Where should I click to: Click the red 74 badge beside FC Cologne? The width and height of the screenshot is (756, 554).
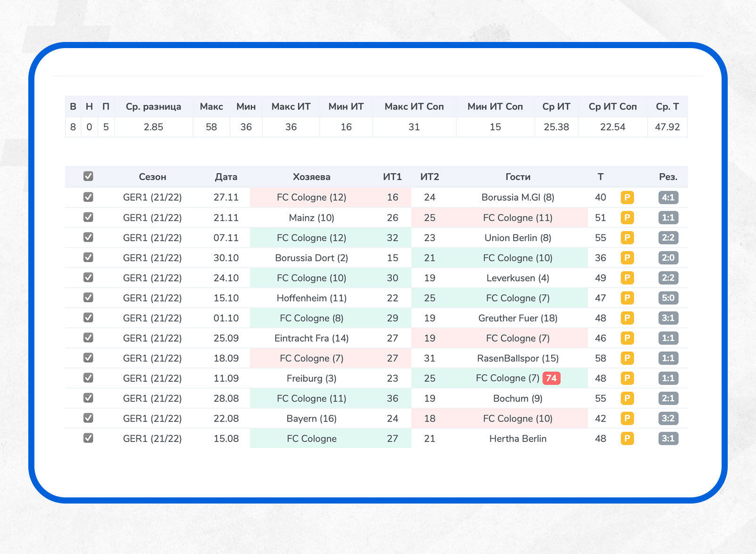point(551,378)
